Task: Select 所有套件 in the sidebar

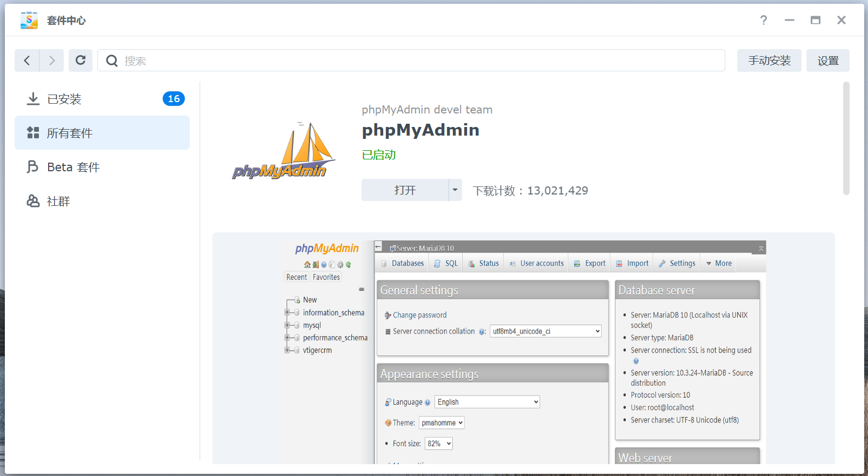Action: (x=102, y=133)
